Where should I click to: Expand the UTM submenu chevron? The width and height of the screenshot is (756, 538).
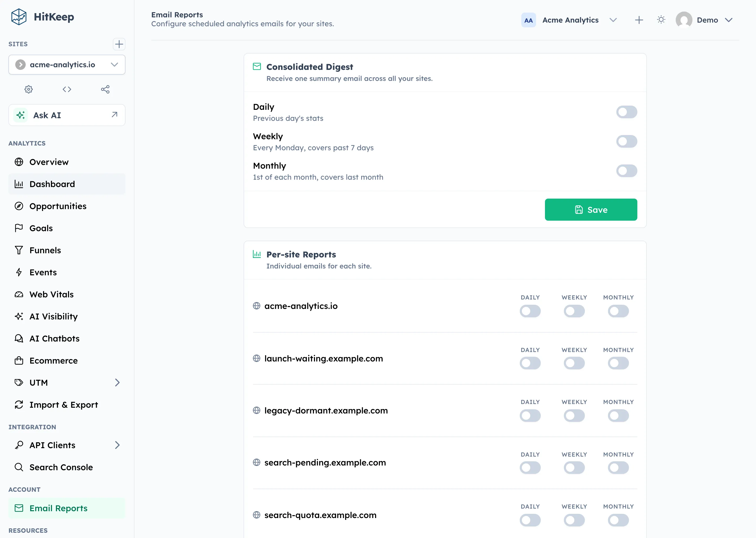click(117, 383)
